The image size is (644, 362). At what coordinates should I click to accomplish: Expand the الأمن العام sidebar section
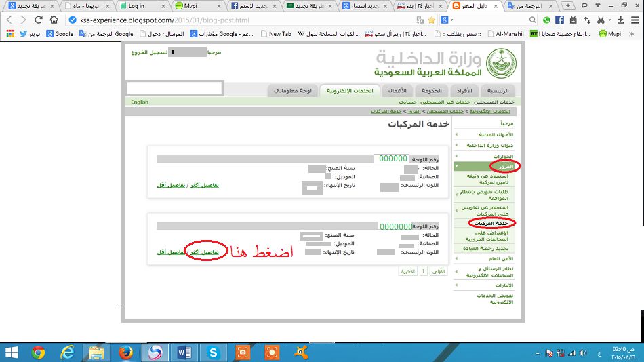500,258
